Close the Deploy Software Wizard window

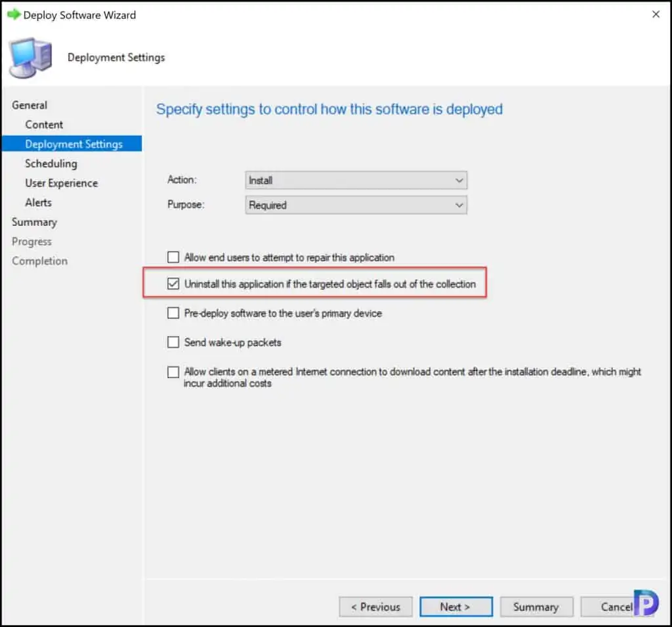pyautogui.click(x=656, y=14)
